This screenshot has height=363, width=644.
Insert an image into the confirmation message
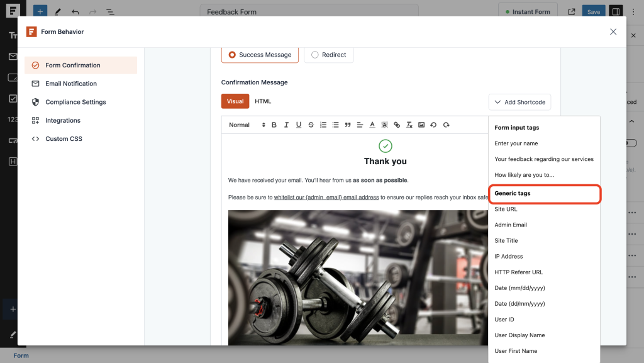[x=421, y=125]
